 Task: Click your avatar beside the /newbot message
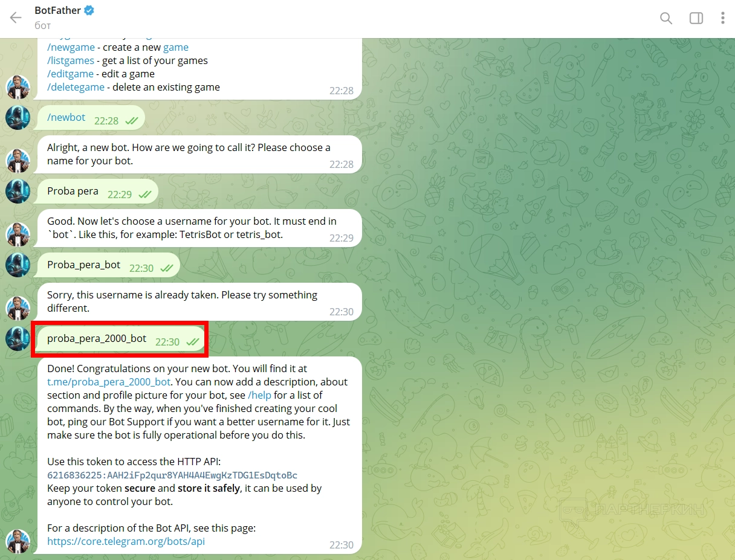18,118
